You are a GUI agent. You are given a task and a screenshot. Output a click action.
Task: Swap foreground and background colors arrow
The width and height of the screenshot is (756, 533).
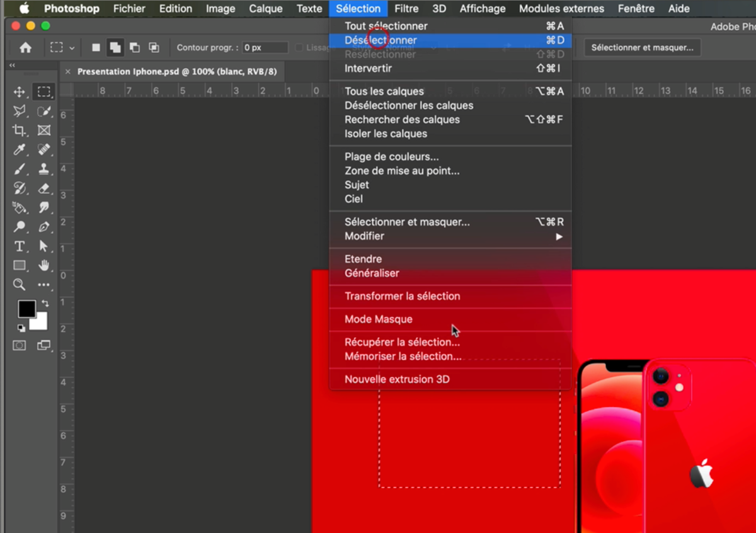pos(45,304)
